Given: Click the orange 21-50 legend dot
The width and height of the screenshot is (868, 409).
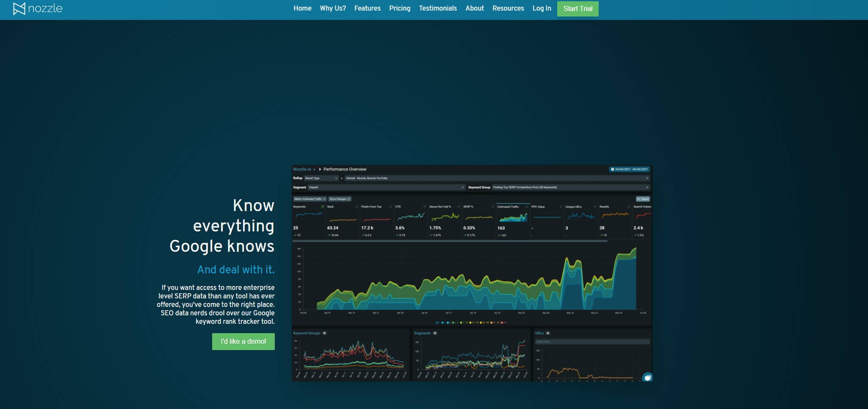Looking at the screenshot, I should click(x=491, y=323).
